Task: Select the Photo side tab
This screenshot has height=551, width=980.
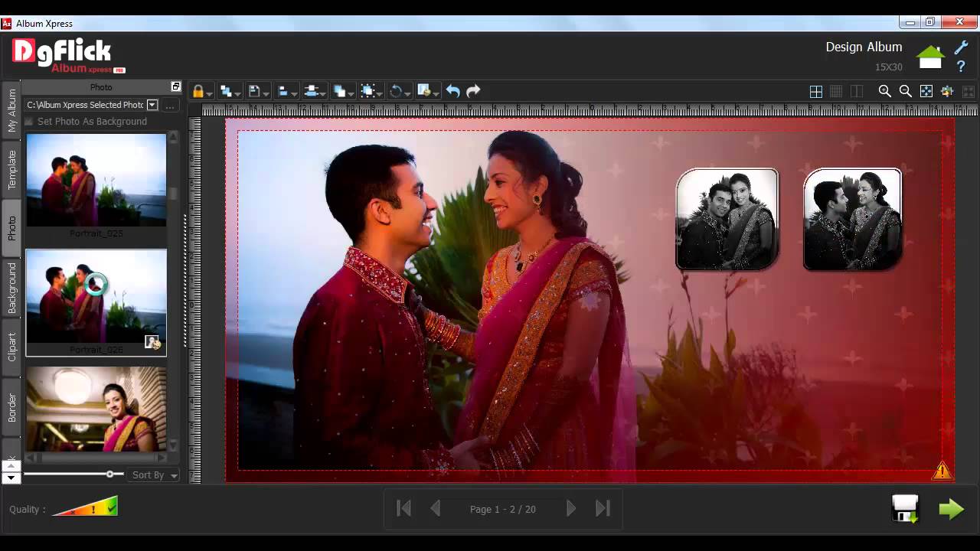Action: [11, 228]
